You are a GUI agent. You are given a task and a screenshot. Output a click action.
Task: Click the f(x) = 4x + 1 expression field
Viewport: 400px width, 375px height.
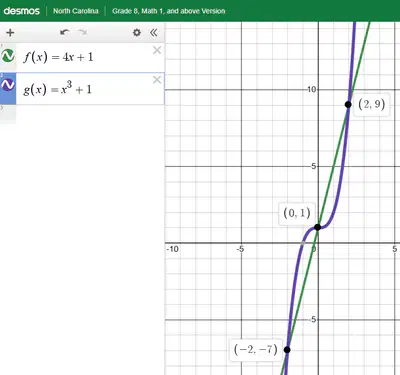[90, 57]
